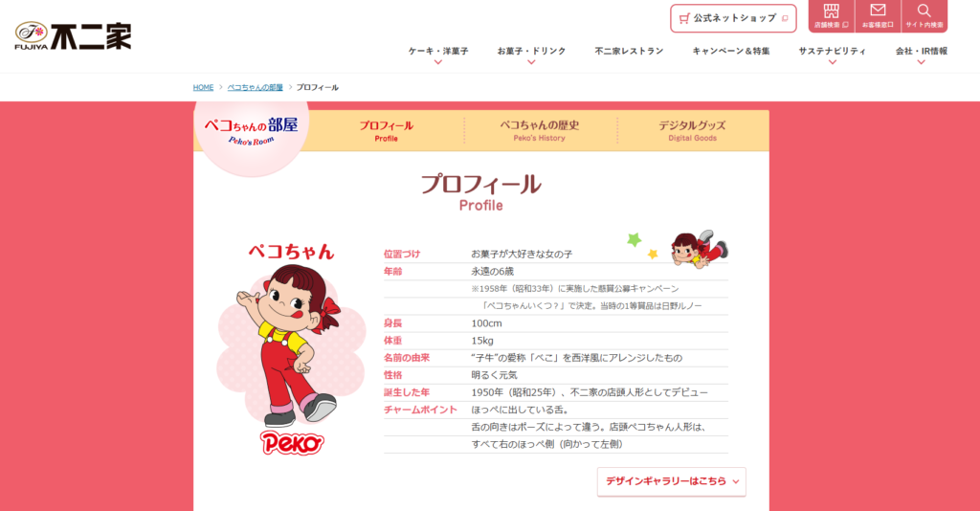980x511 pixels.
Task: Open the 不二家レストラン menu item
Action: [629, 51]
